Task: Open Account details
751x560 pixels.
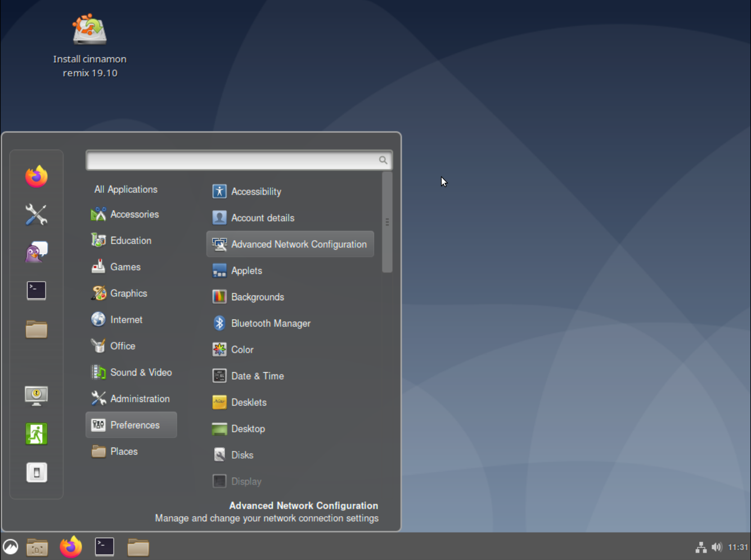Action: [290, 218]
